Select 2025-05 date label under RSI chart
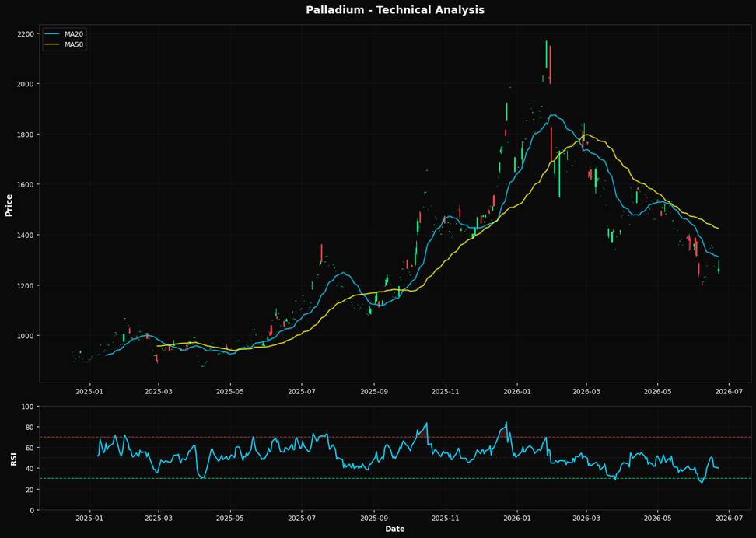Screen dimensions: 756x538 pos(230,519)
